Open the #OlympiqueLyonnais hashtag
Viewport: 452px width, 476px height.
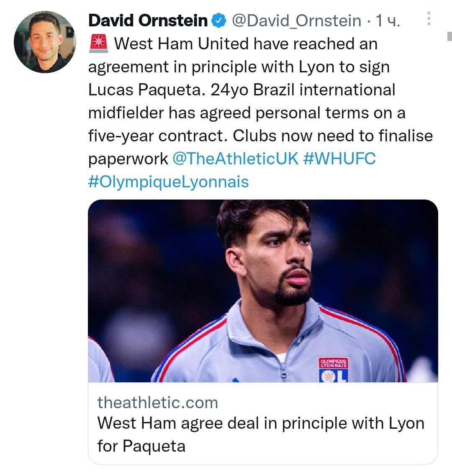point(168,182)
